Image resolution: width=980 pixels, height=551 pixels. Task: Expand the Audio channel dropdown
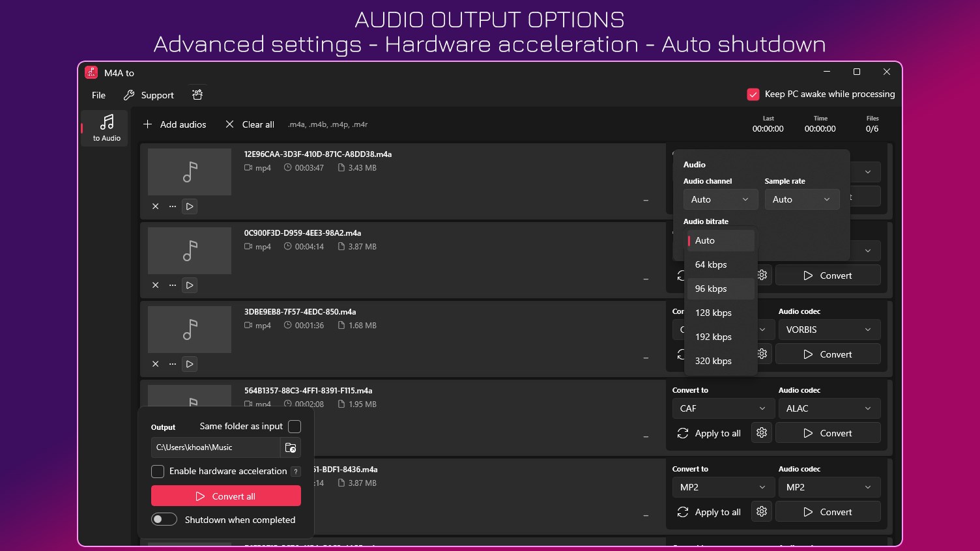pyautogui.click(x=720, y=199)
